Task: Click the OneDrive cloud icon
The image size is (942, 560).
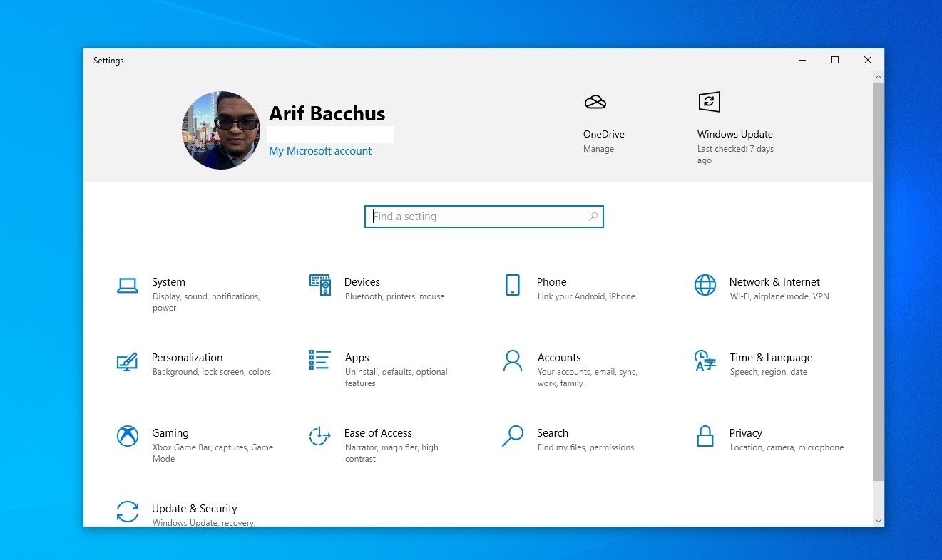Action: click(x=595, y=102)
